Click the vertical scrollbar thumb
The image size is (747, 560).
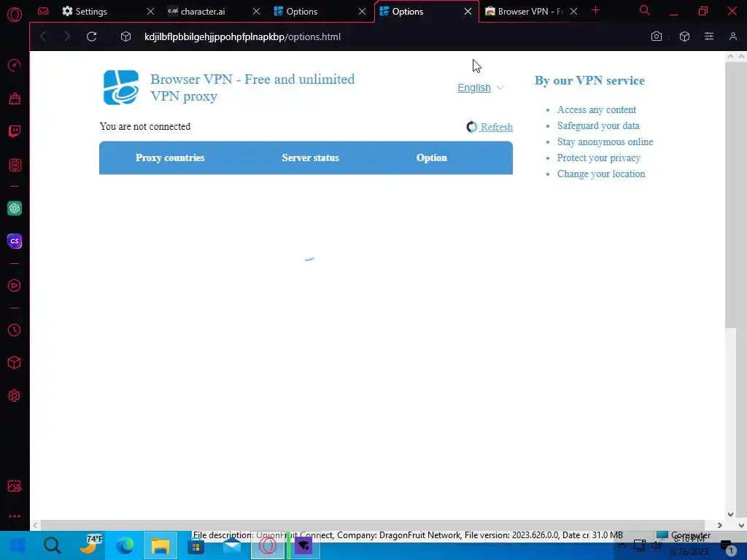729,194
